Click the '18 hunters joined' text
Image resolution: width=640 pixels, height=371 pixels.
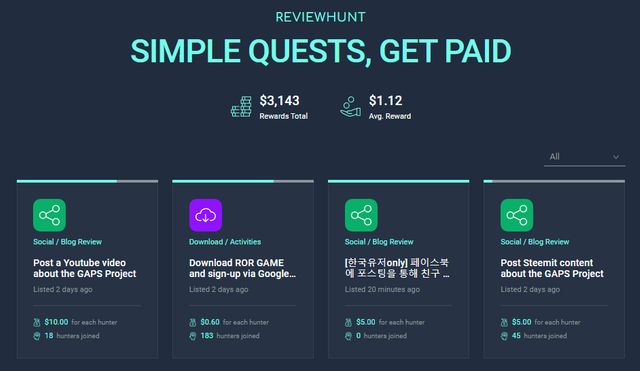(72, 336)
